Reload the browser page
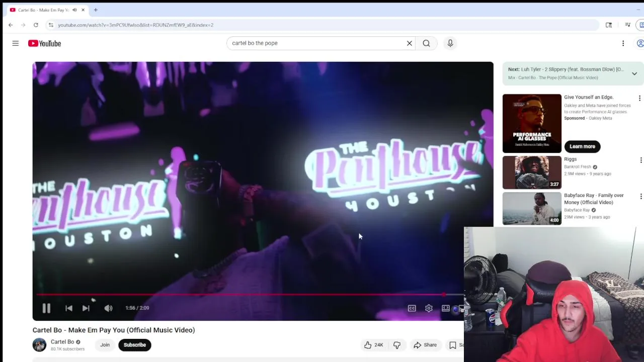 tap(36, 25)
